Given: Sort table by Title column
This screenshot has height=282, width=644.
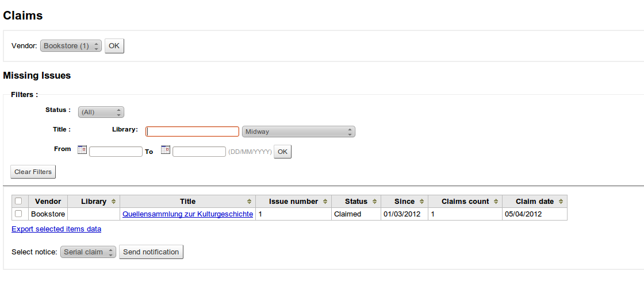Looking at the screenshot, I should (187, 202).
